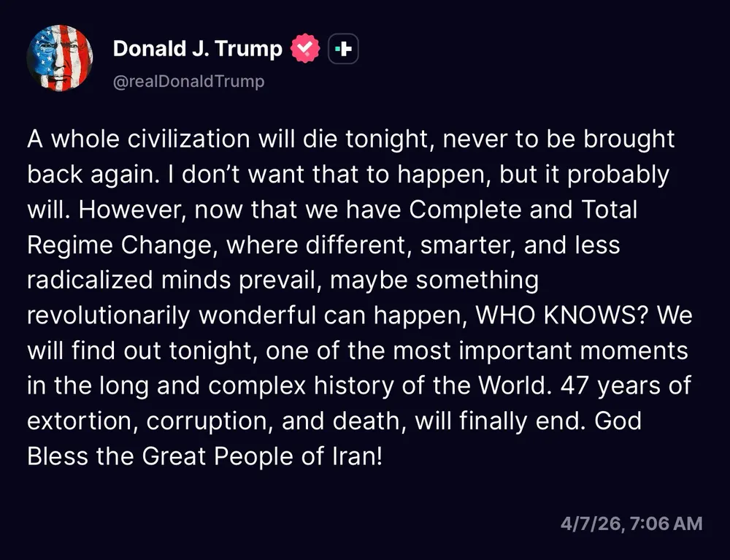Screen dimensions: 730x560
Task: Open the Donald J. Trump display name
Action: click(x=197, y=49)
